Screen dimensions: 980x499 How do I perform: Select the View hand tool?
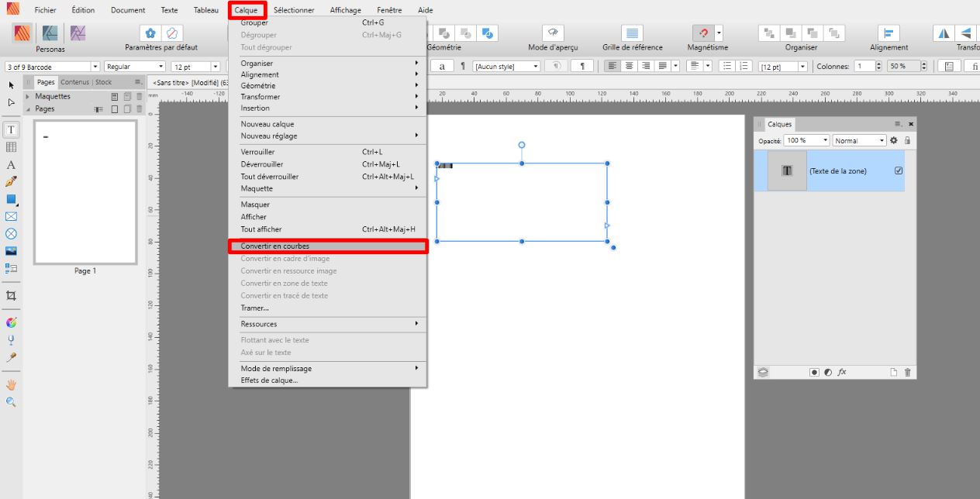click(x=11, y=384)
